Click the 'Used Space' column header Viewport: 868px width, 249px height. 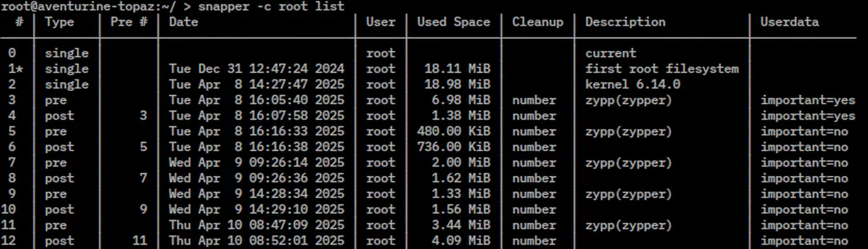[x=453, y=22]
